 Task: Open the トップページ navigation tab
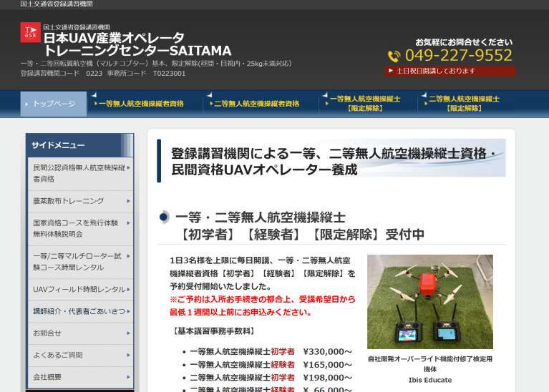[x=54, y=104]
